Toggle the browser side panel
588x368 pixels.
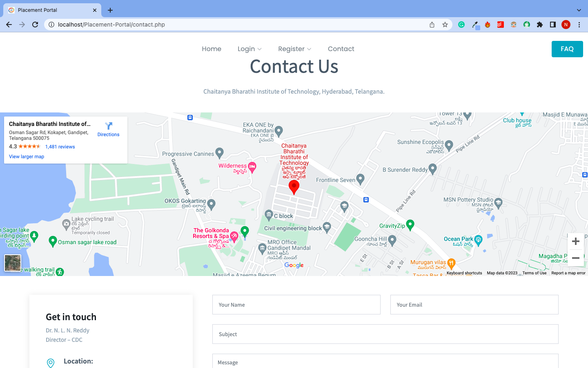click(553, 25)
